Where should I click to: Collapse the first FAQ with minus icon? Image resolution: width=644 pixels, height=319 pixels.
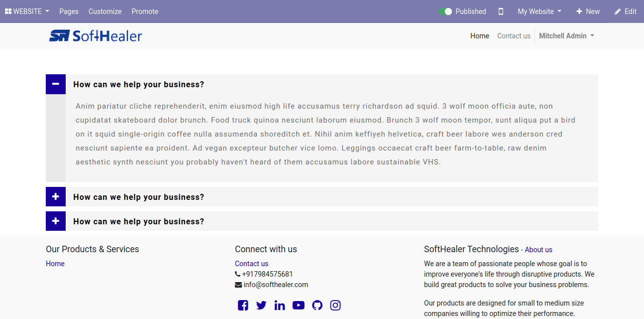(56, 84)
